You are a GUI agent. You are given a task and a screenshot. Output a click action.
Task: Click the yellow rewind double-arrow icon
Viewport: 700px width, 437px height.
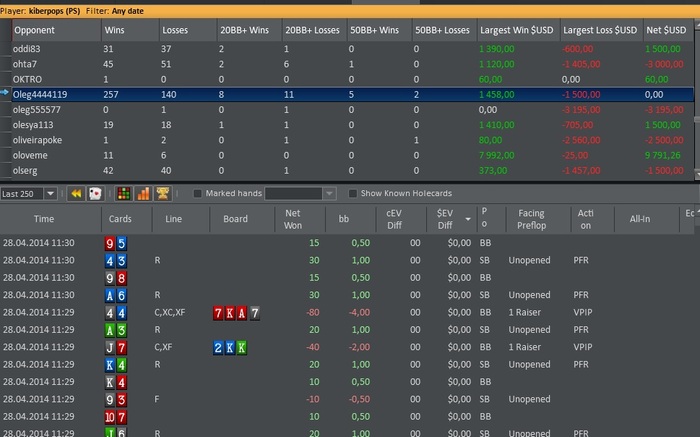coord(76,193)
